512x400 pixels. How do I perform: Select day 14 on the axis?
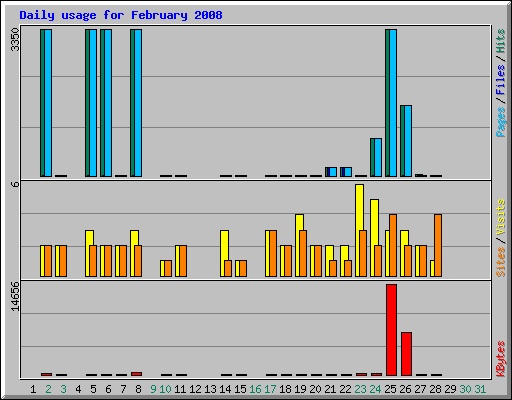(225, 389)
